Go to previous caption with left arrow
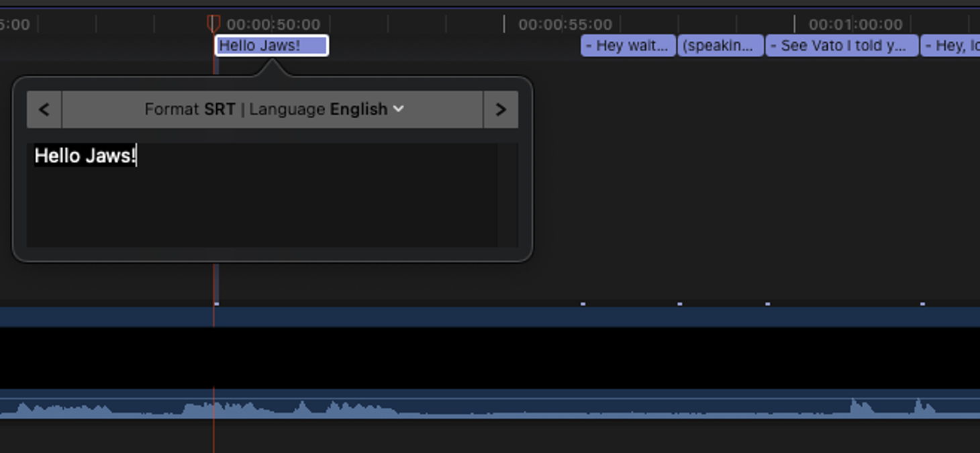The width and height of the screenshot is (980, 453). [44, 109]
